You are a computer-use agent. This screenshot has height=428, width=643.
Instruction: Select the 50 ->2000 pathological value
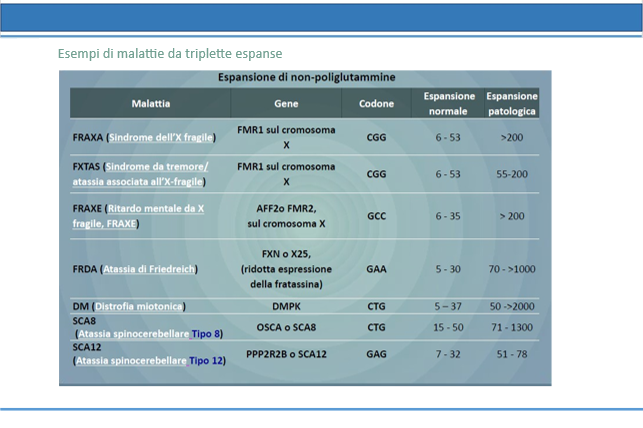click(x=512, y=307)
